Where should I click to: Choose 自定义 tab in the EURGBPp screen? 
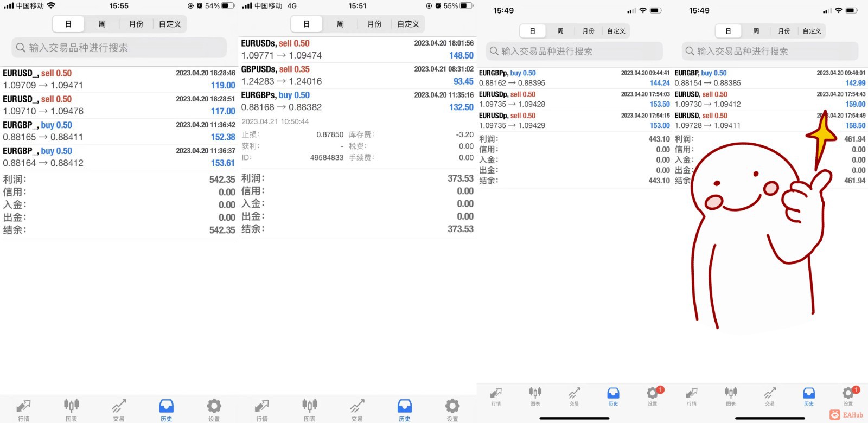click(616, 31)
